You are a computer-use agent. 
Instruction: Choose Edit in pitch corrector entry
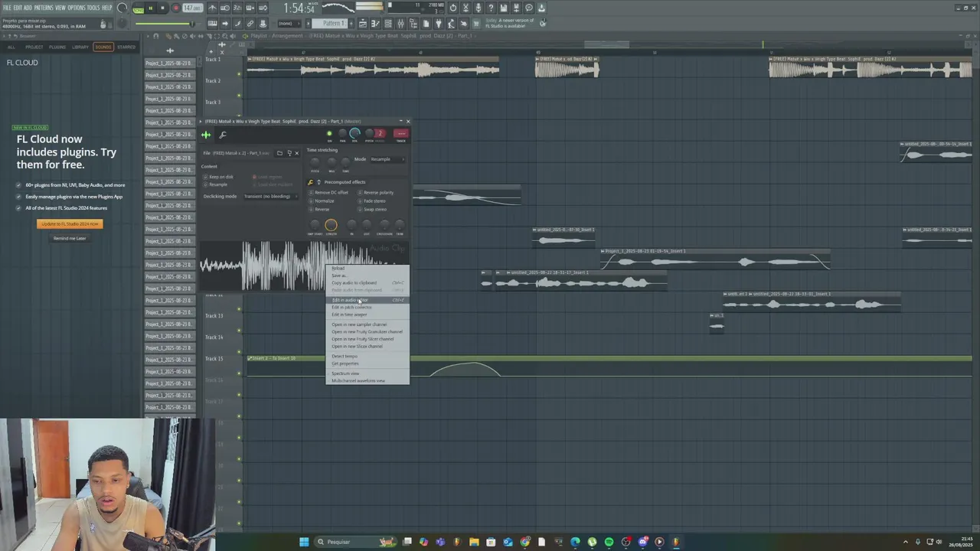pyautogui.click(x=367, y=307)
